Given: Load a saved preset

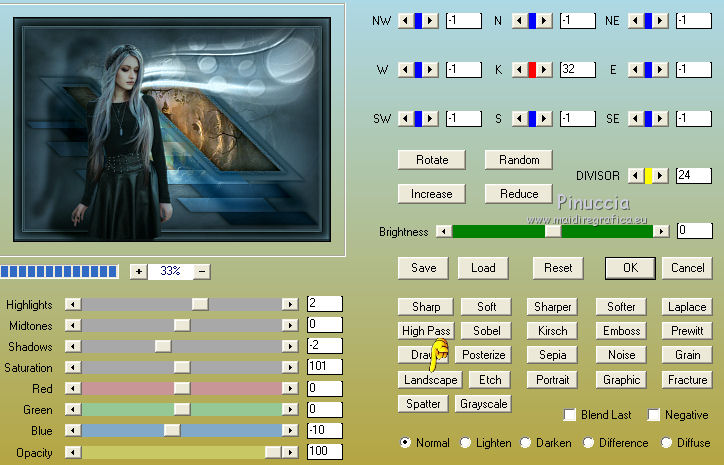Looking at the screenshot, I should 483,268.
